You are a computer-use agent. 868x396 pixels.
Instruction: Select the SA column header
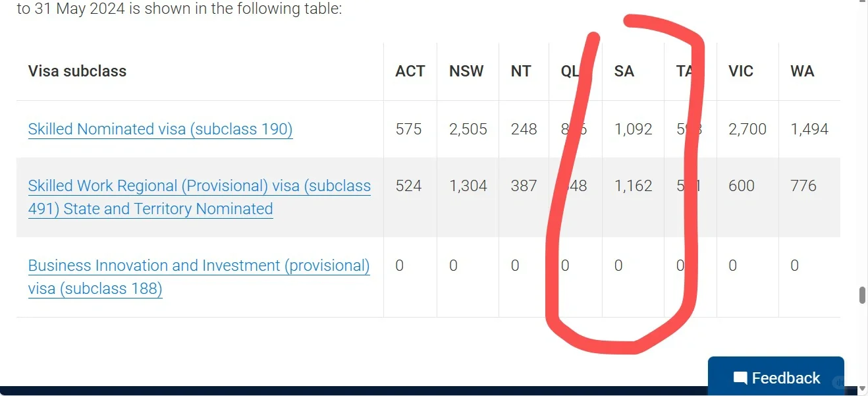[x=624, y=71]
